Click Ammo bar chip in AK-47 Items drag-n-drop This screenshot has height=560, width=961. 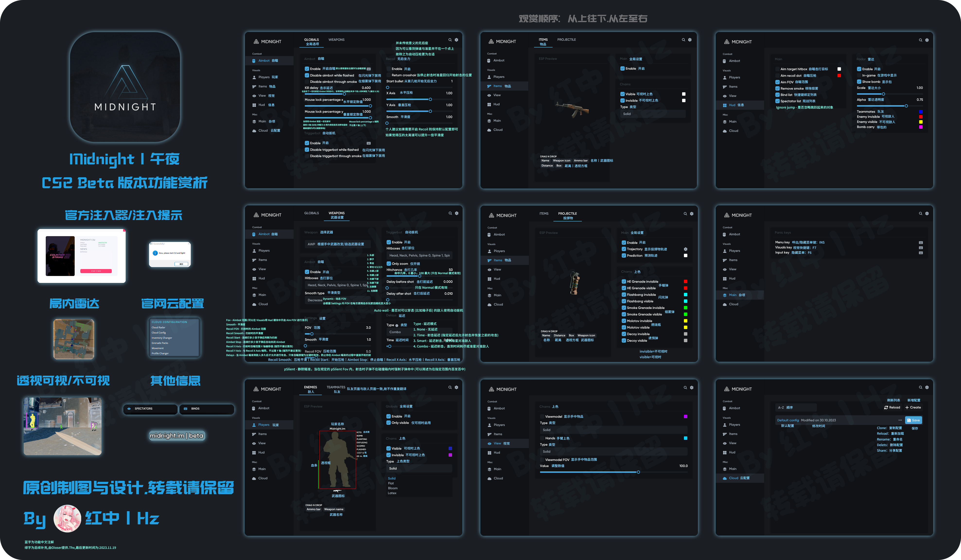pos(581,161)
